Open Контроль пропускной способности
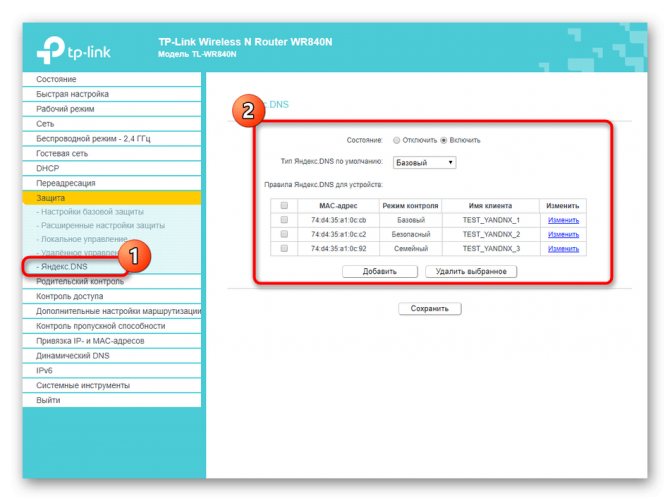Screen dimensions: 670x501 (x=112, y=326)
